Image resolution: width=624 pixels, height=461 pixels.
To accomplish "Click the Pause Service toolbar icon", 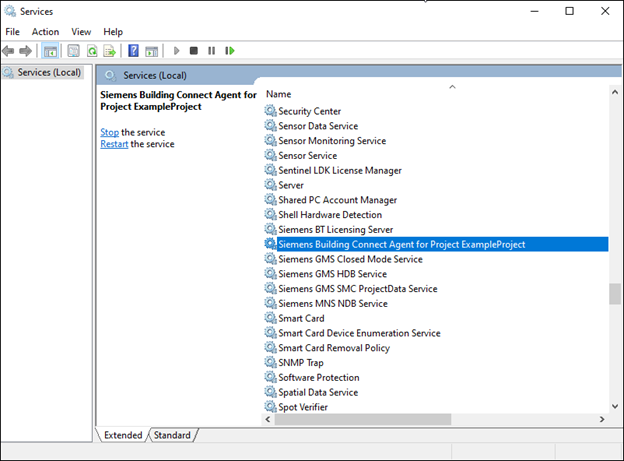I will click(x=211, y=50).
